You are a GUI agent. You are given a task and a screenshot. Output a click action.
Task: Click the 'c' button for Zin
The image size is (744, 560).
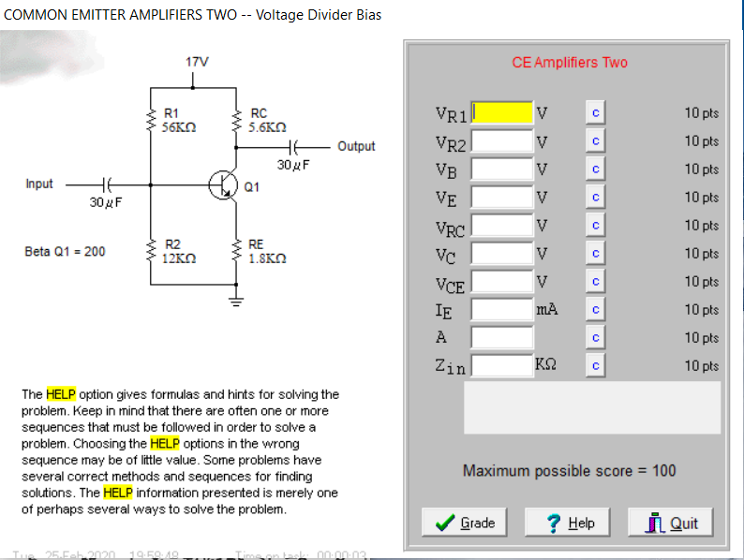click(x=596, y=365)
